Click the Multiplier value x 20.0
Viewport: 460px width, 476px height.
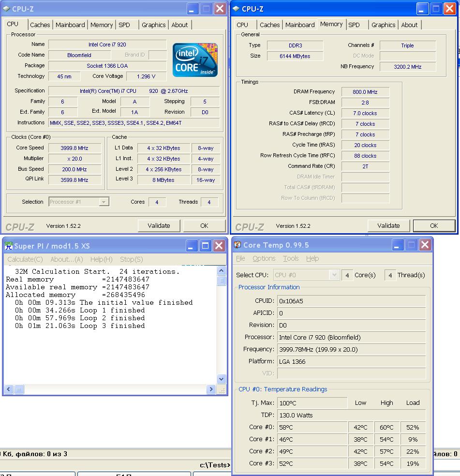74,159
